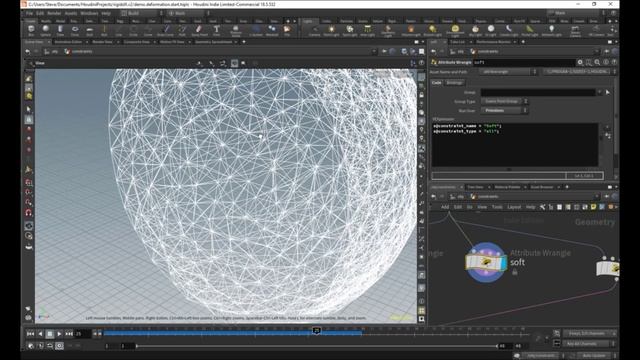Open the network editor Tools menu
This screenshot has height=360, width=640.
coord(497,207)
